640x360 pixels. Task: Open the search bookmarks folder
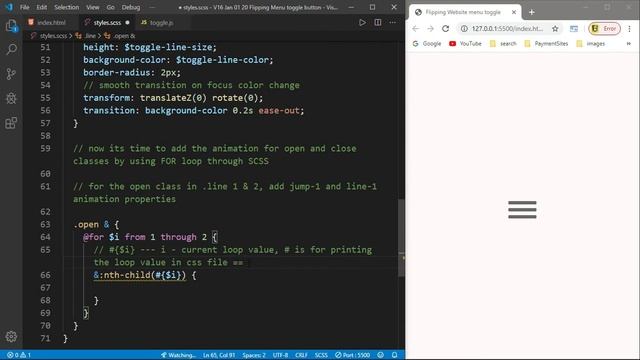(x=503, y=43)
